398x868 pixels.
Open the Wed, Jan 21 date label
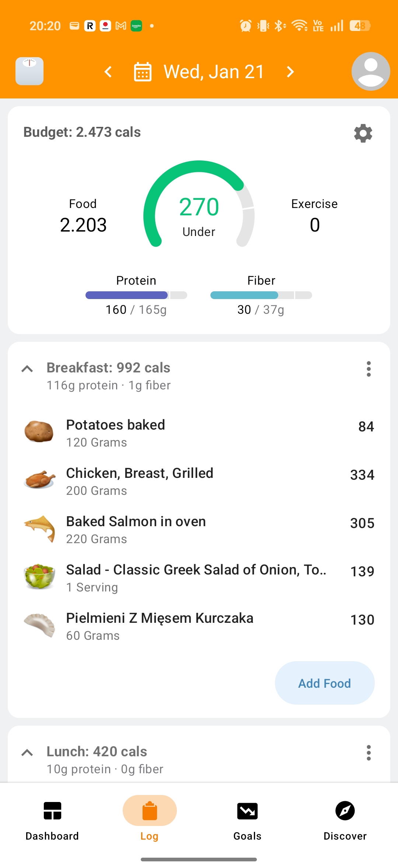[214, 72]
